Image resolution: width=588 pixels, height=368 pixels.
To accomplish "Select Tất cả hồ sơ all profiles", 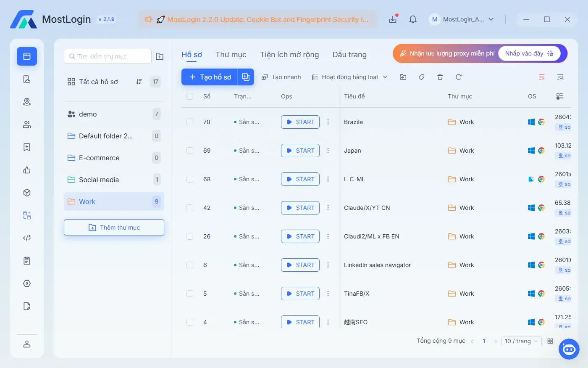I will coord(98,82).
